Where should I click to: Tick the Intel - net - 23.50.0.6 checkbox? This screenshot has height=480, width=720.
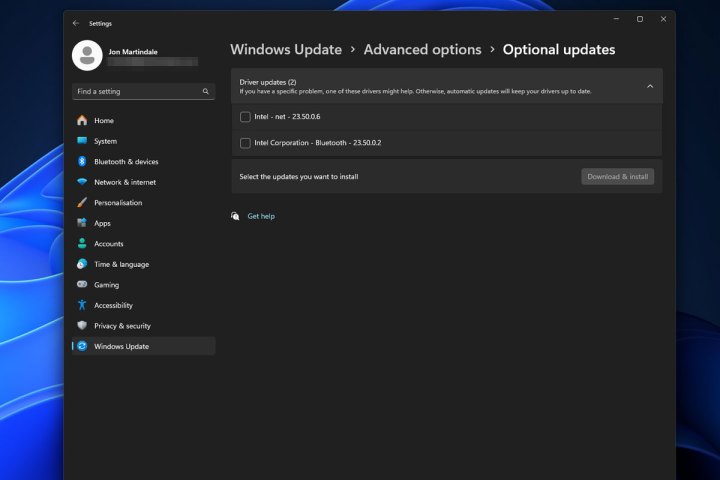(x=245, y=117)
